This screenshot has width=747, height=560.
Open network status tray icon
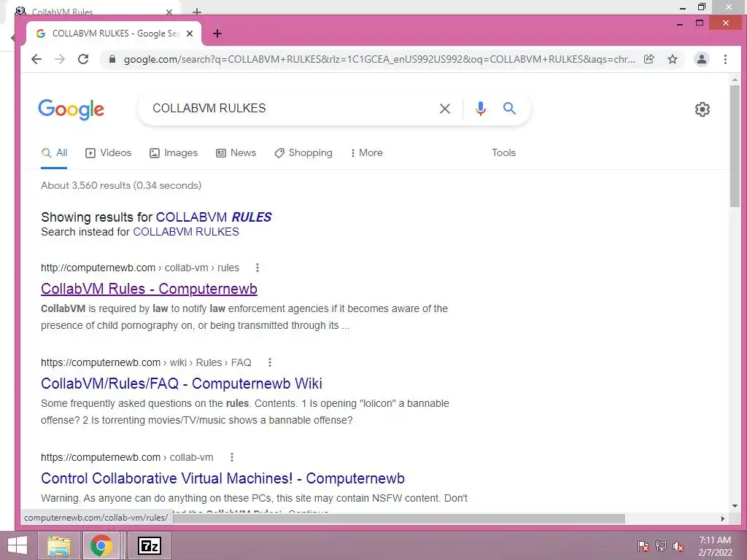661,546
